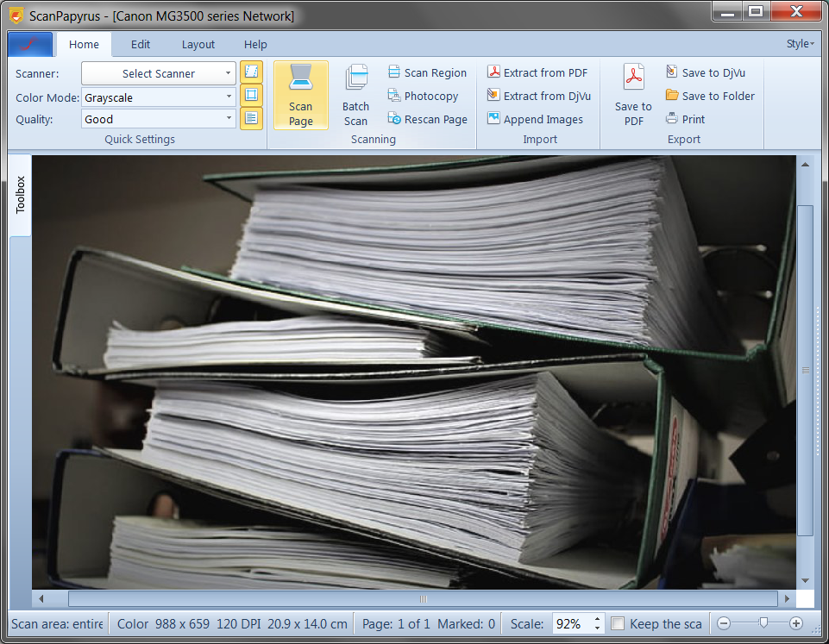Print the scanned page
829x644 pixels.
(685, 120)
